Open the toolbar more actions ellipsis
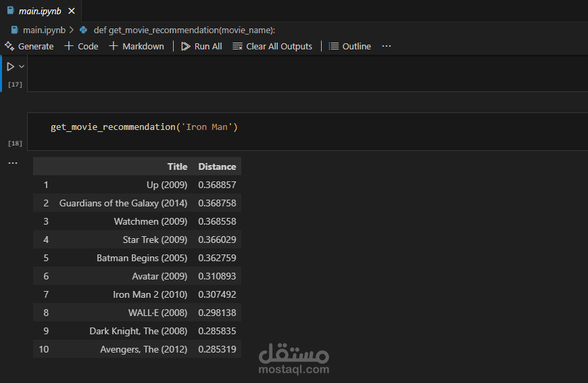 (x=386, y=46)
